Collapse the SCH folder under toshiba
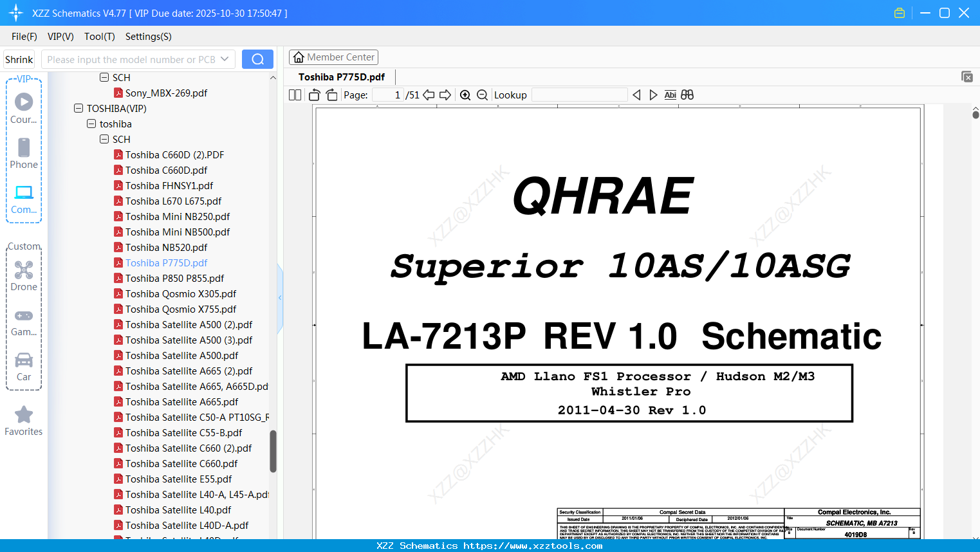Viewport: 980px width, 552px height. (x=104, y=140)
